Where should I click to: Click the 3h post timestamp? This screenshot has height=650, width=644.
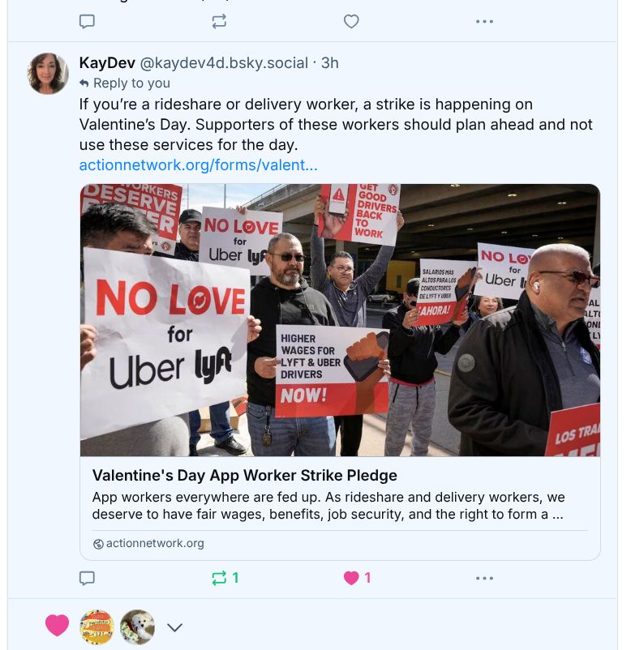click(x=330, y=63)
